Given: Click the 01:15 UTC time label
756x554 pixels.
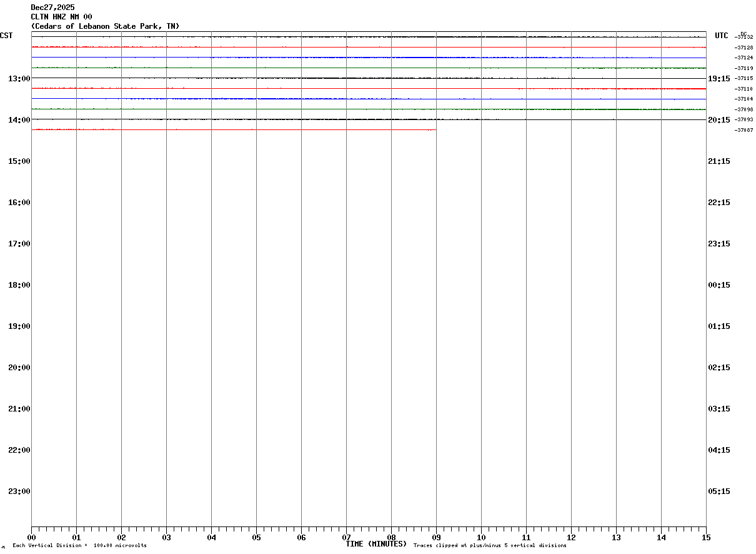Looking at the screenshot, I should (x=719, y=326).
